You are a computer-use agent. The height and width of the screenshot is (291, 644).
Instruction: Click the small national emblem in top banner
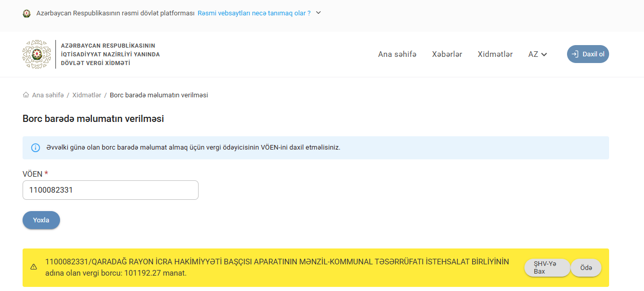click(x=27, y=13)
